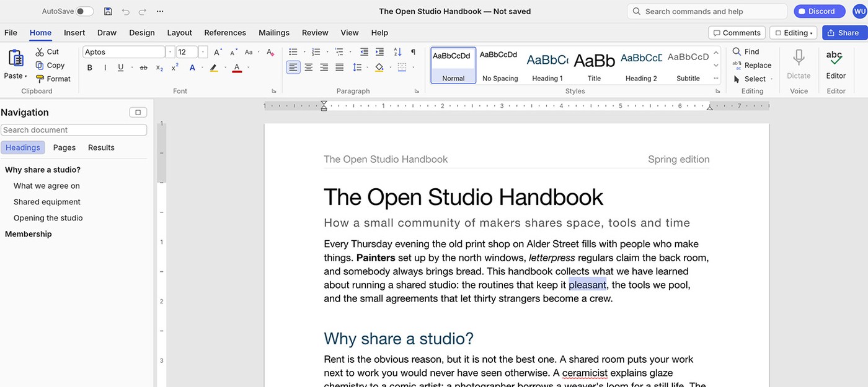868x387 pixels.
Task: Apply italic formatting
Action: [x=105, y=67]
